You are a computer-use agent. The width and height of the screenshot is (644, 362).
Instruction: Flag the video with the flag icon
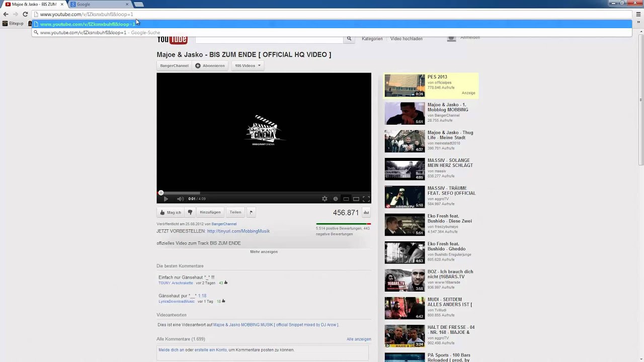click(x=251, y=212)
